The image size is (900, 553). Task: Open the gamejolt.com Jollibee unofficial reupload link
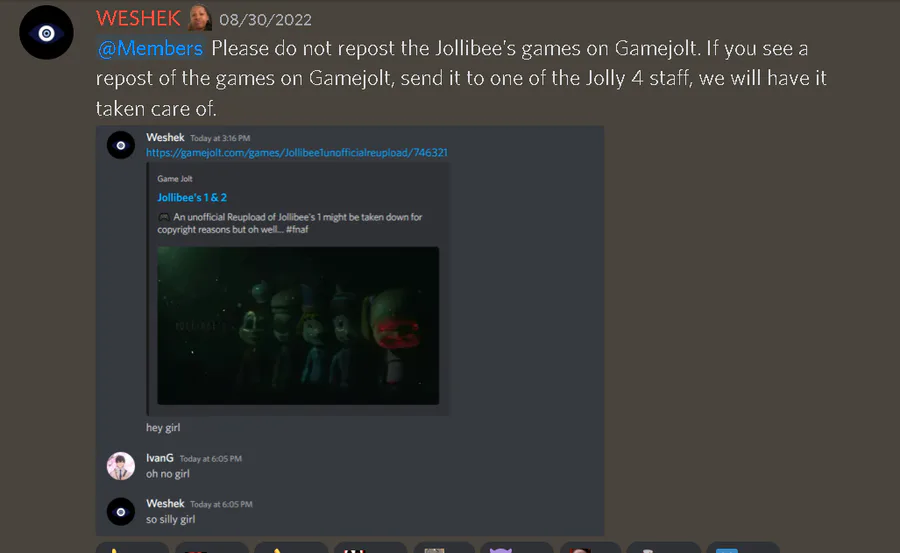pyautogui.click(x=297, y=152)
